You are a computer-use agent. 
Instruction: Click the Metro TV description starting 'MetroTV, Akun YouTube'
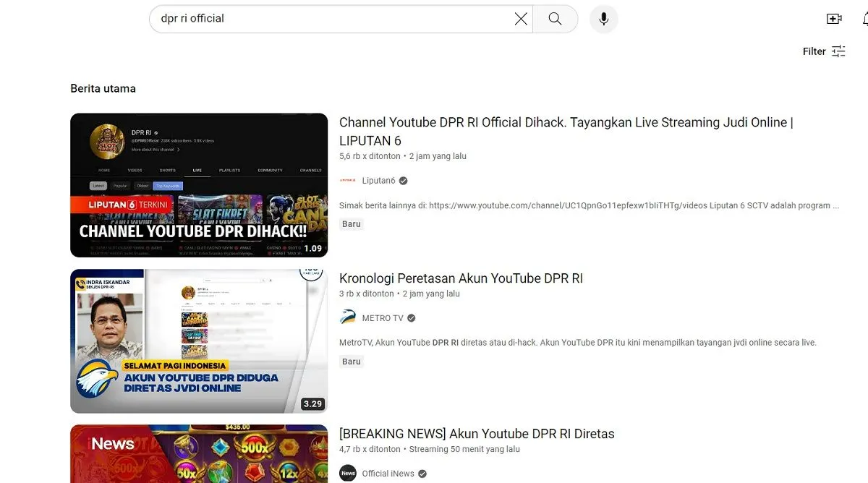(x=578, y=343)
